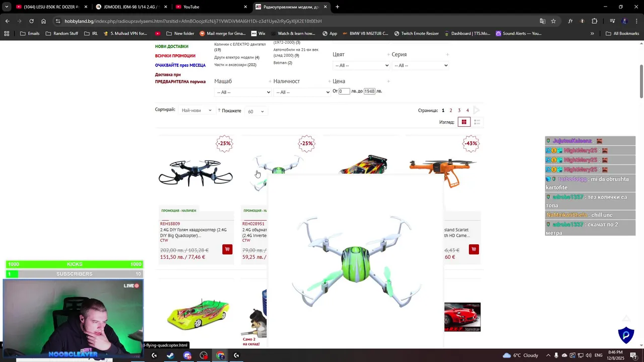Open ВСИЧКИ ПРОМОЦИИ link
644x362 pixels.
click(x=175, y=56)
